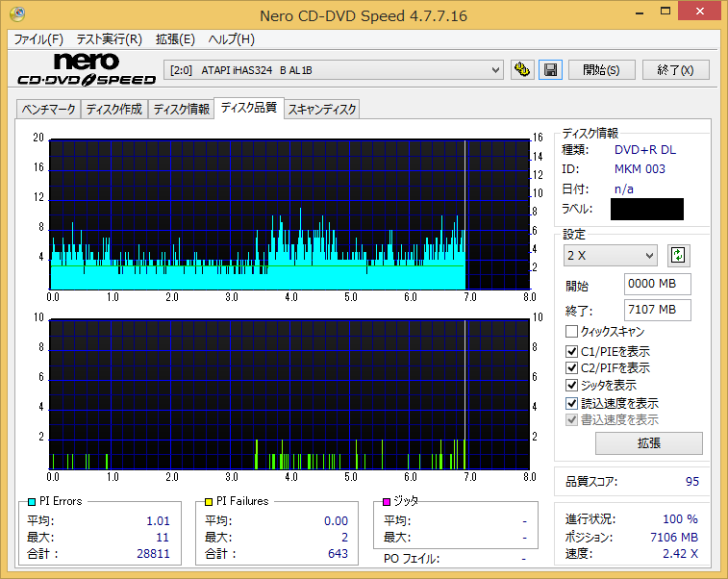Click the refresh speed icon next to 2 X
Screen dimensions: 728x579
(x=678, y=256)
